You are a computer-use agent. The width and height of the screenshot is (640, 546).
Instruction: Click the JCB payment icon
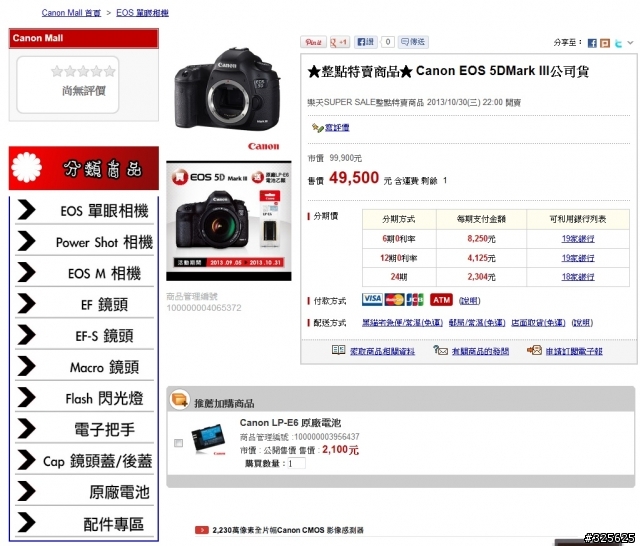tap(415, 300)
